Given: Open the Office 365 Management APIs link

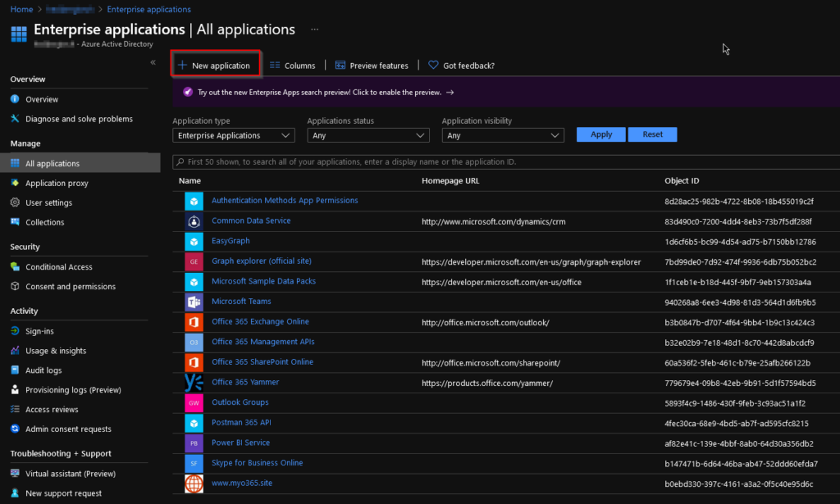Looking at the screenshot, I should click(x=263, y=342).
